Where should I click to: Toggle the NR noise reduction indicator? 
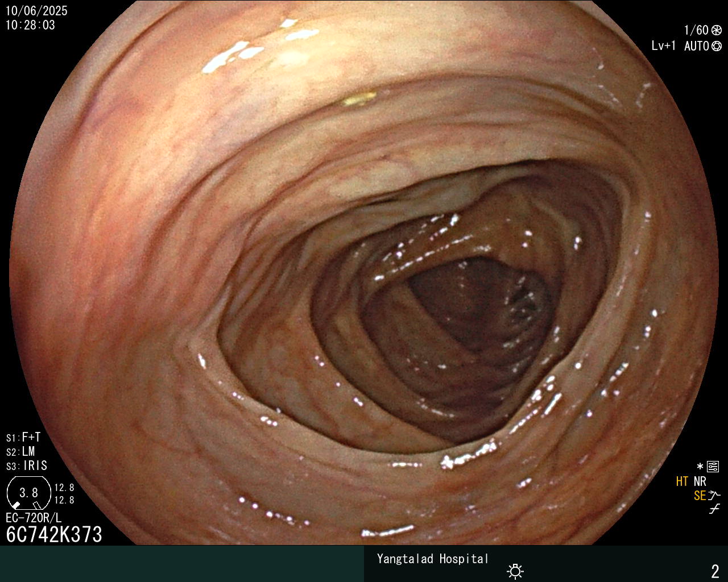click(700, 481)
